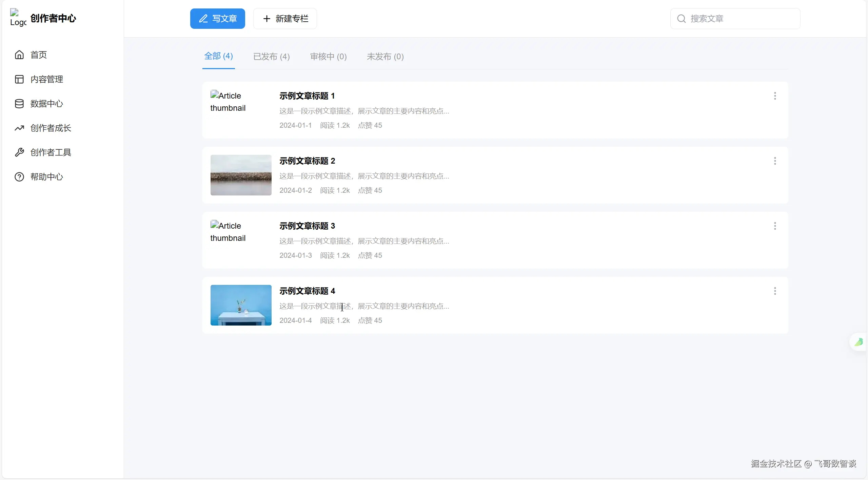Open the 示例文章标题 2 title link

307,161
